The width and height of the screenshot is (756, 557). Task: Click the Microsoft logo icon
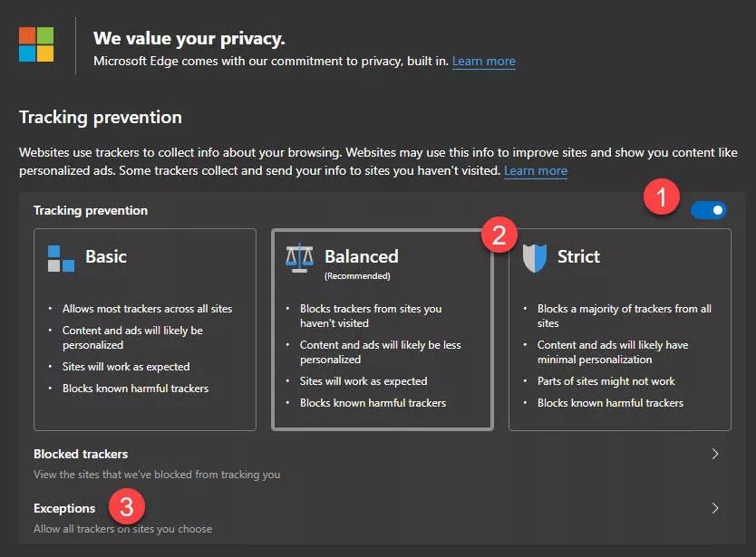tap(36, 44)
